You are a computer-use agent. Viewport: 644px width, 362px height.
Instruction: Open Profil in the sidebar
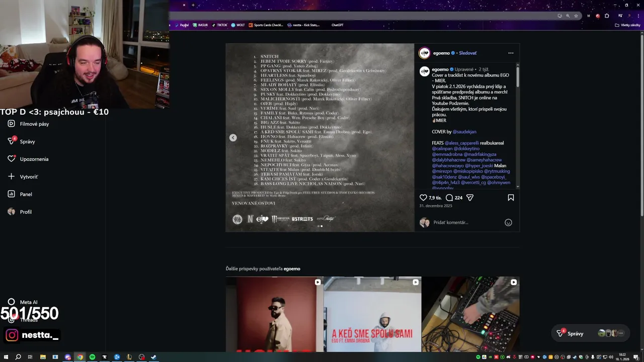[x=20, y=212]
